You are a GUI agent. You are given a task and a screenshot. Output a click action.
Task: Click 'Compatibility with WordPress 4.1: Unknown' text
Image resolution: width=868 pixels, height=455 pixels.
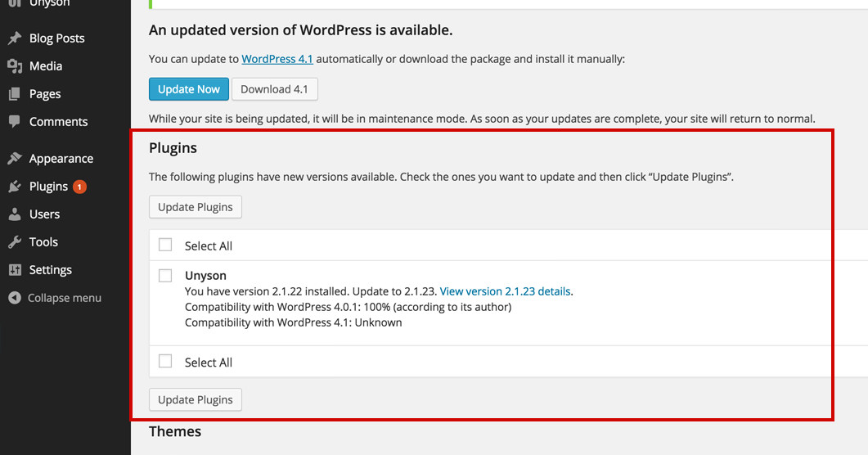click(294, 322)
